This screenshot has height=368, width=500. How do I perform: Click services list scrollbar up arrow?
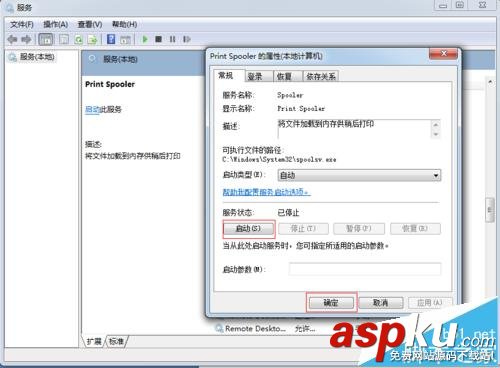coord(490,82)
